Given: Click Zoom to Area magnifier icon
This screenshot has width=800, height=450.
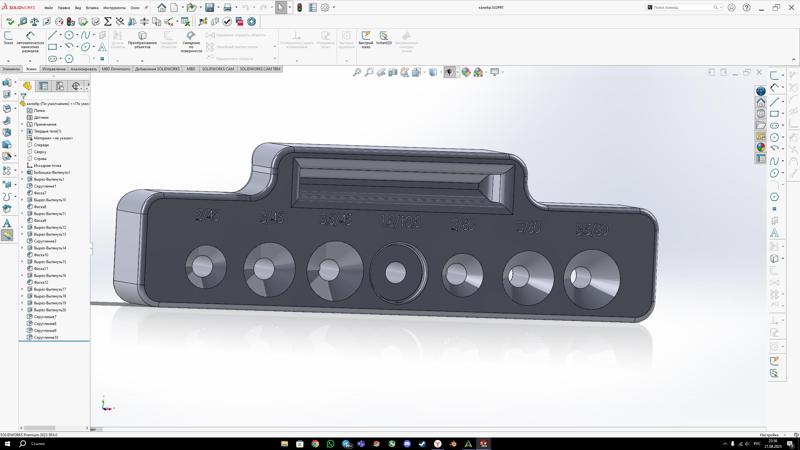Looking at the screenshot, I should [x=369, y=72].
